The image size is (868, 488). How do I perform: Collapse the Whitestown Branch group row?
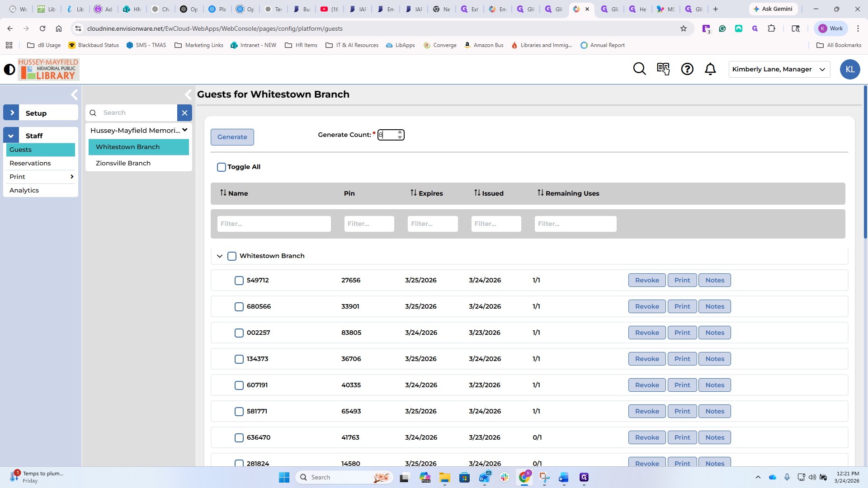220,256
